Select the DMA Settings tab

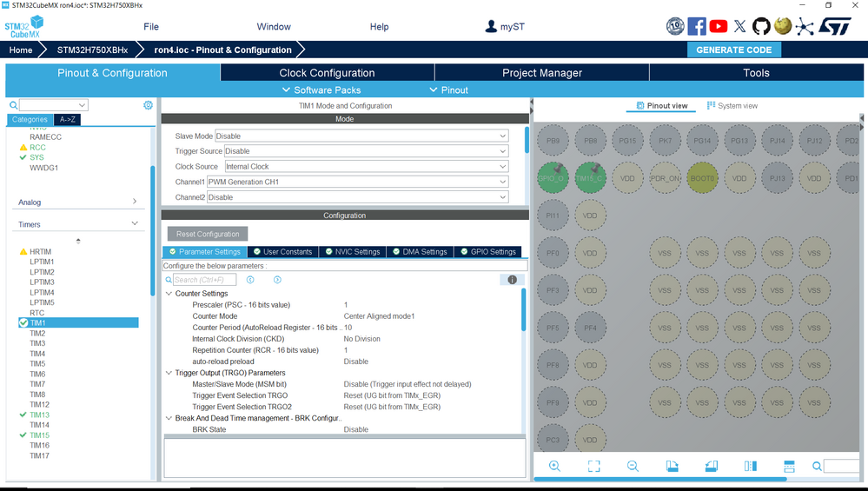point(421,251)
